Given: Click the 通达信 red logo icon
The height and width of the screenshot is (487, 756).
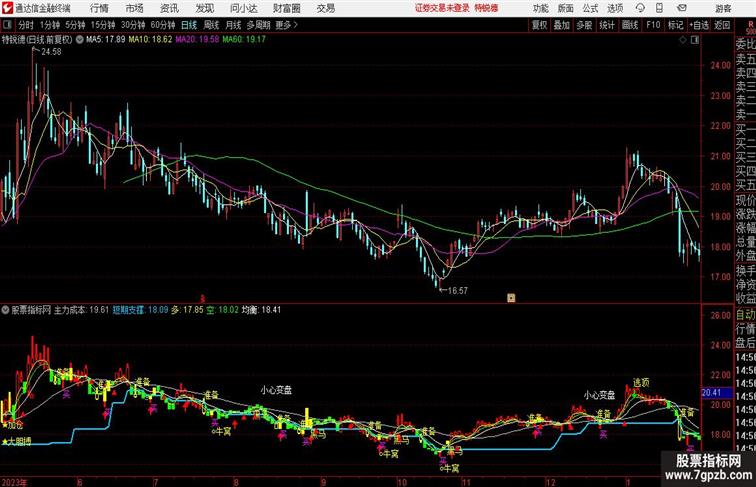Looking at the screenshot, I should click(7, 8).
